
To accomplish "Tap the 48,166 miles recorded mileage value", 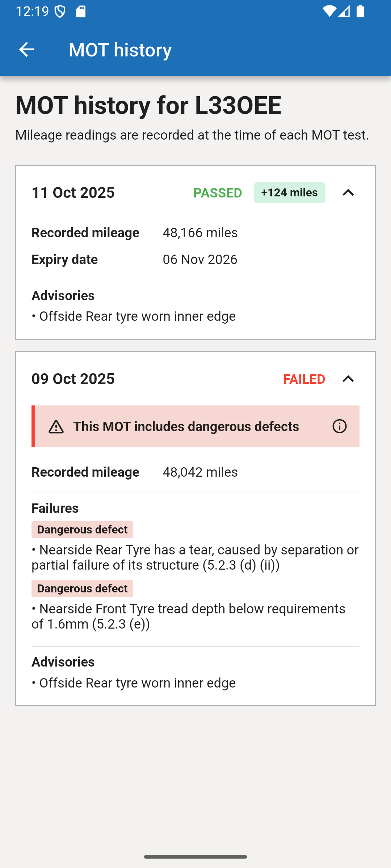I will (x=200, y=233).
